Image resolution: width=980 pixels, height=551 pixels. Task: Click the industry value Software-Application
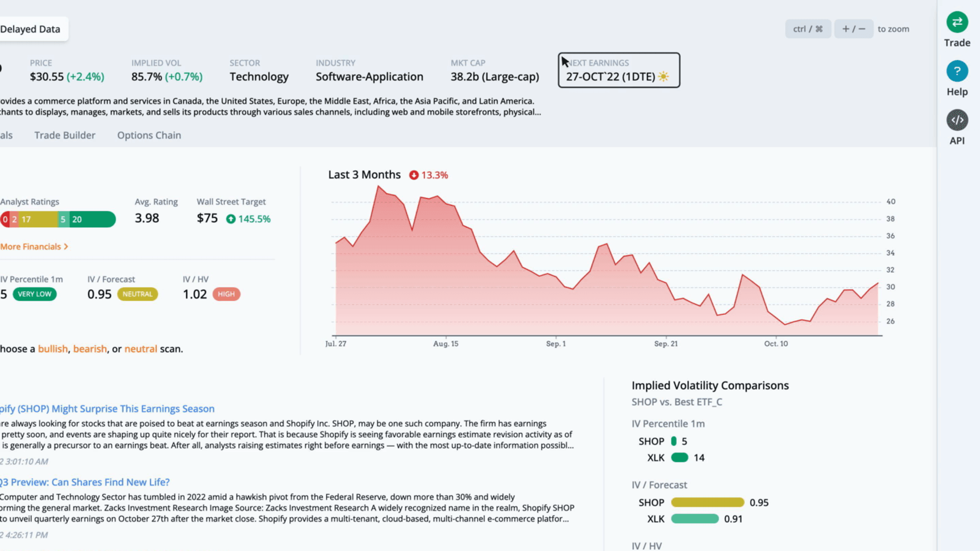pyautogui.click(x=369, y=76)
